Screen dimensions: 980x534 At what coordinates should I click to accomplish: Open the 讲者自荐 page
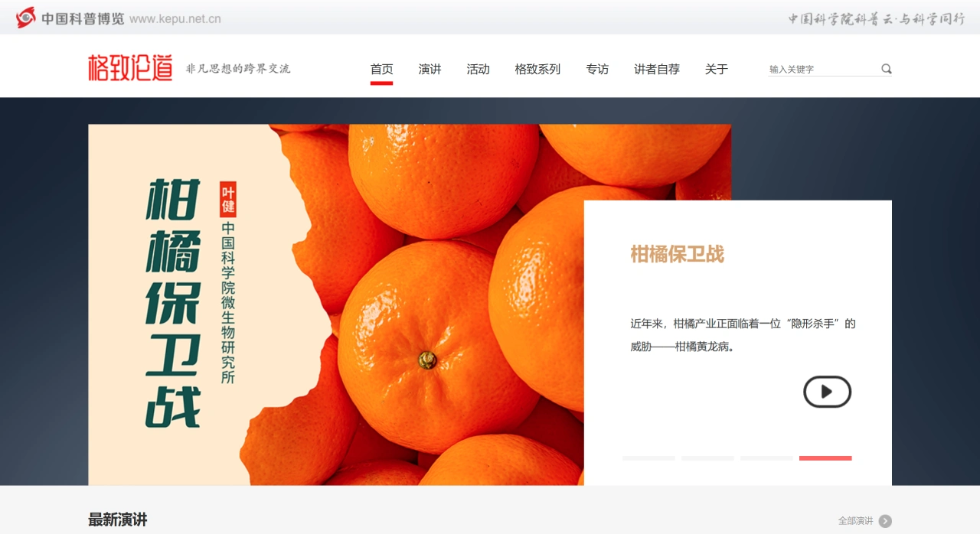point(656,70)
